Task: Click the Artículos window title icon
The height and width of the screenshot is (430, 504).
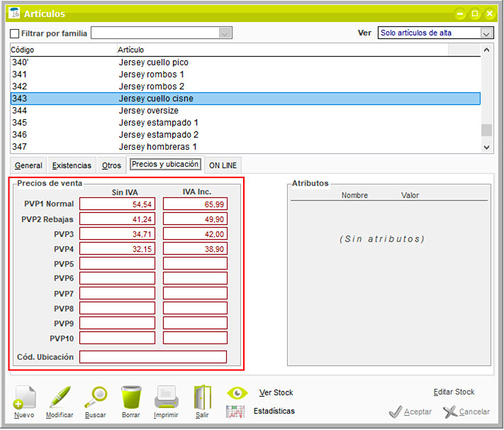Action: point(14,13)
